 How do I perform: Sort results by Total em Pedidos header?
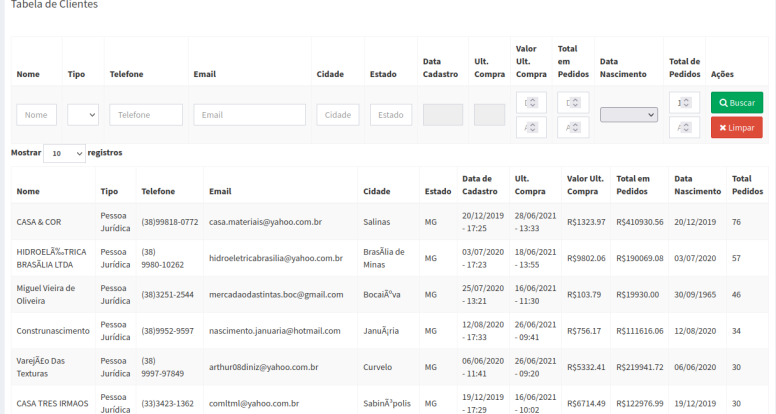coord(633,185)
